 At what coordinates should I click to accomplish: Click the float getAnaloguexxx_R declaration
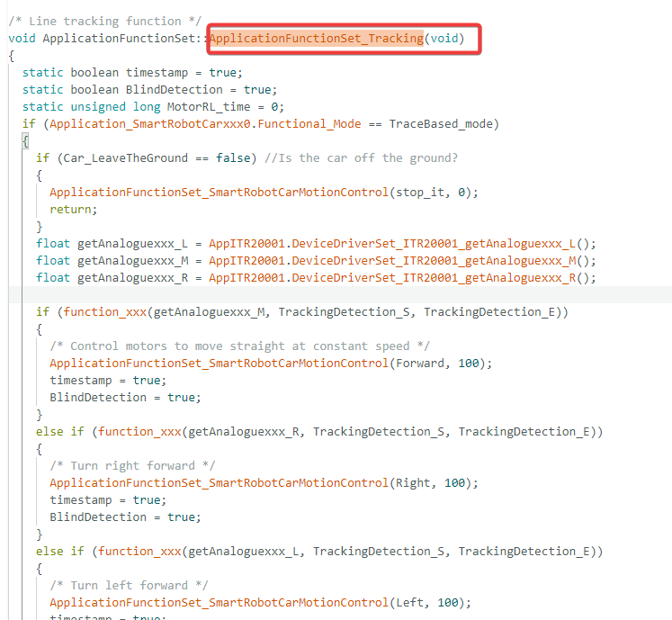pos(316,278)
